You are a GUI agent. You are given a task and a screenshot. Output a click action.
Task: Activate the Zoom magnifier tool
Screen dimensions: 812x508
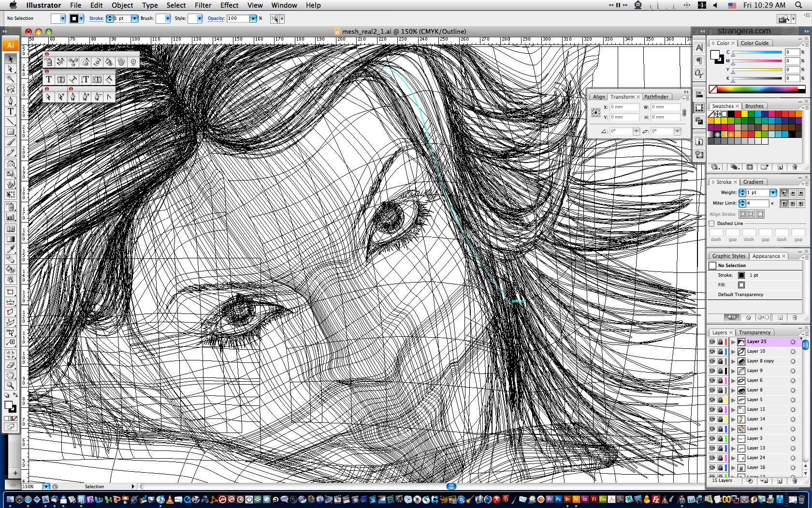point(10,385)
